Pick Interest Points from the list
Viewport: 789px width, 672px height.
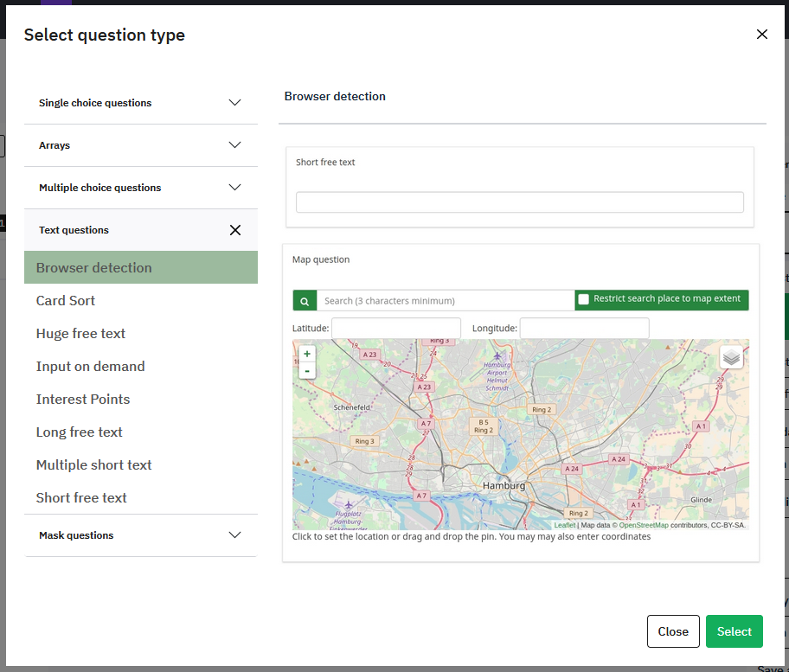[83, 400]
